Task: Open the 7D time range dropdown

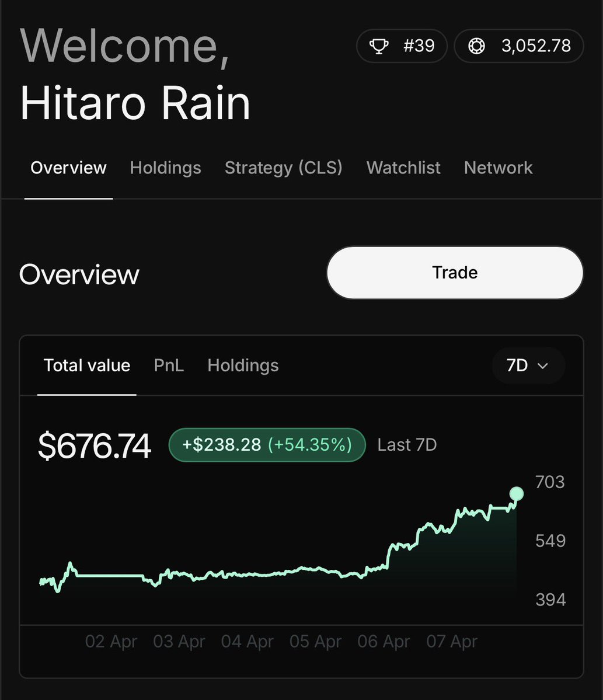Action: 528,365
